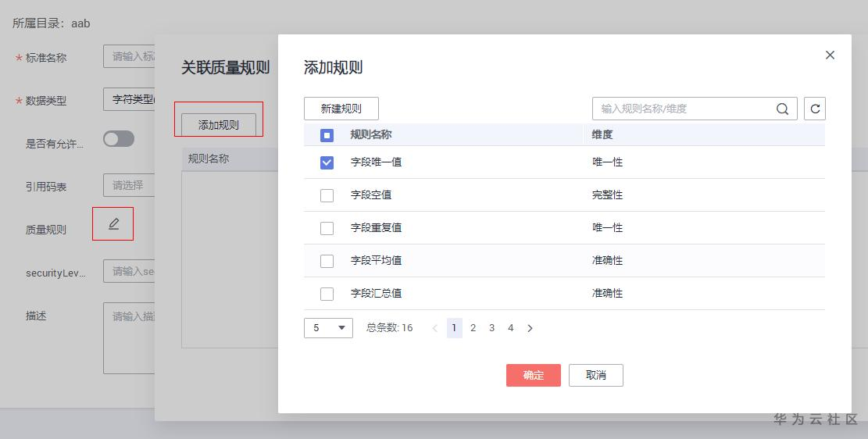Screen dimensions: 868x439
Task: Focus the securityLev input field
Action: 129,271
